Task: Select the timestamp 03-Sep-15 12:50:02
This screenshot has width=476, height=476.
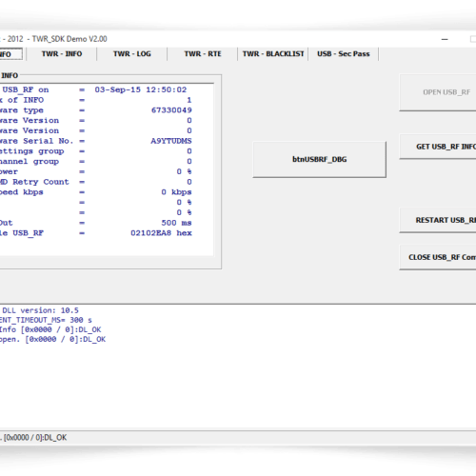Action: 141,89
